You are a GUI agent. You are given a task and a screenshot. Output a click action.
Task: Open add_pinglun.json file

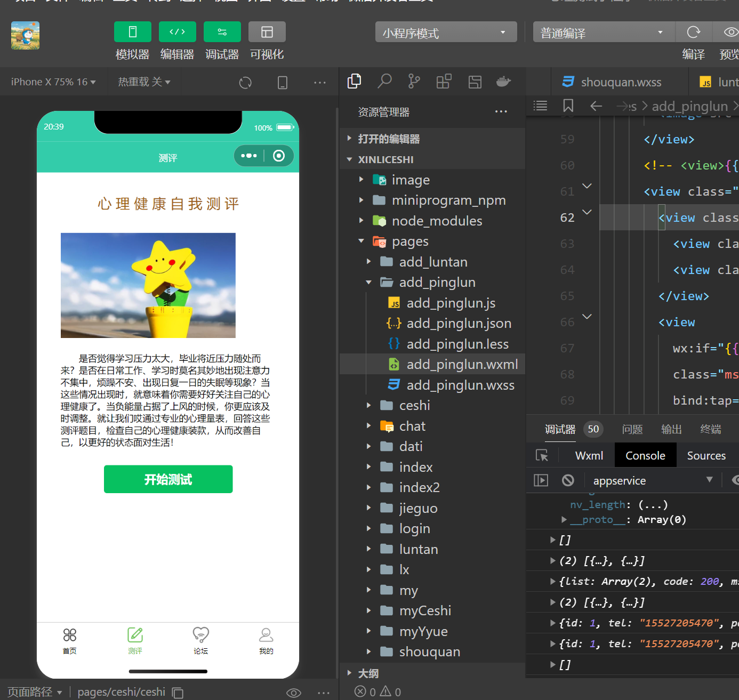pos(432,324)
